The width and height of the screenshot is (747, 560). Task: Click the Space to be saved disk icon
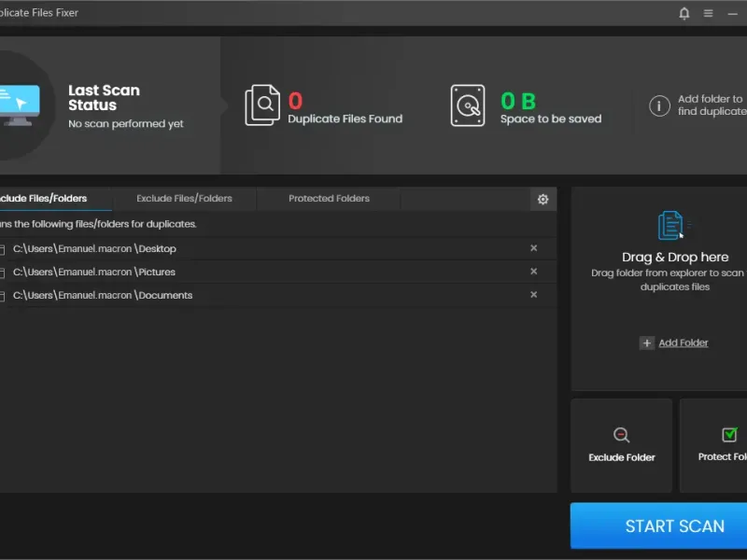[468, 105]
